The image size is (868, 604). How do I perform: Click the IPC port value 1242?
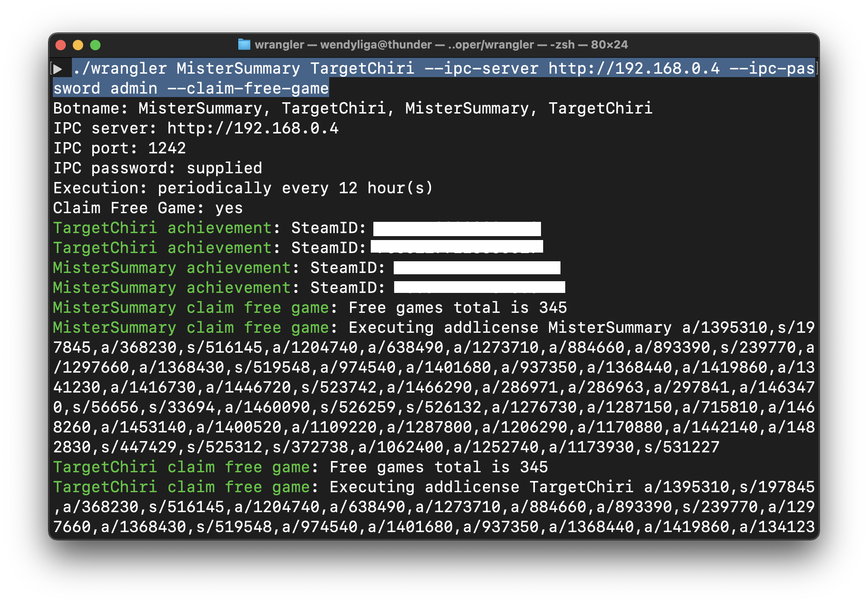(167, 148)
